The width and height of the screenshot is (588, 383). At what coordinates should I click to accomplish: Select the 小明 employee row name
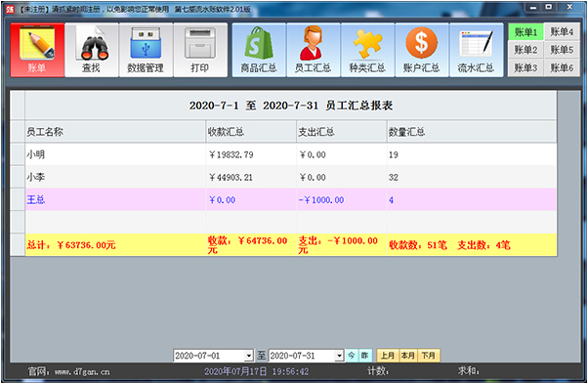(35, 154)
